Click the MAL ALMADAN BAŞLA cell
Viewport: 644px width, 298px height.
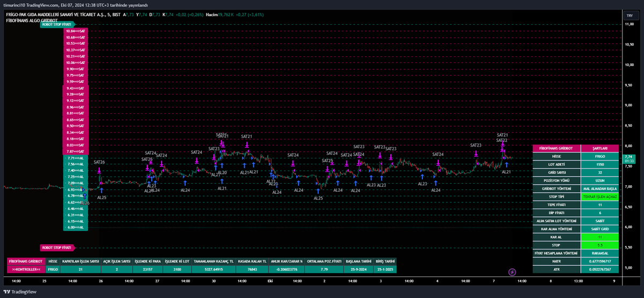click(x=600, y=188)
